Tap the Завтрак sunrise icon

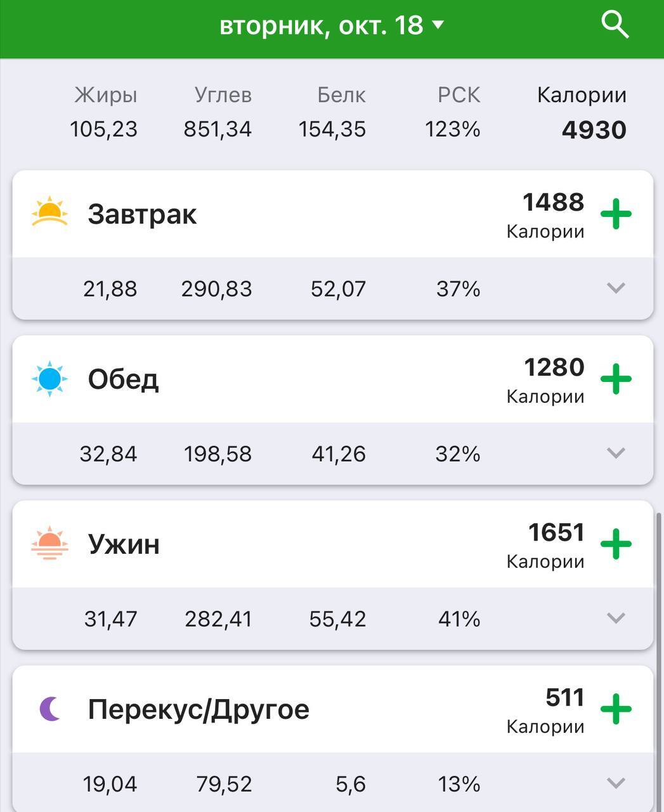click(x=49, y=213)
